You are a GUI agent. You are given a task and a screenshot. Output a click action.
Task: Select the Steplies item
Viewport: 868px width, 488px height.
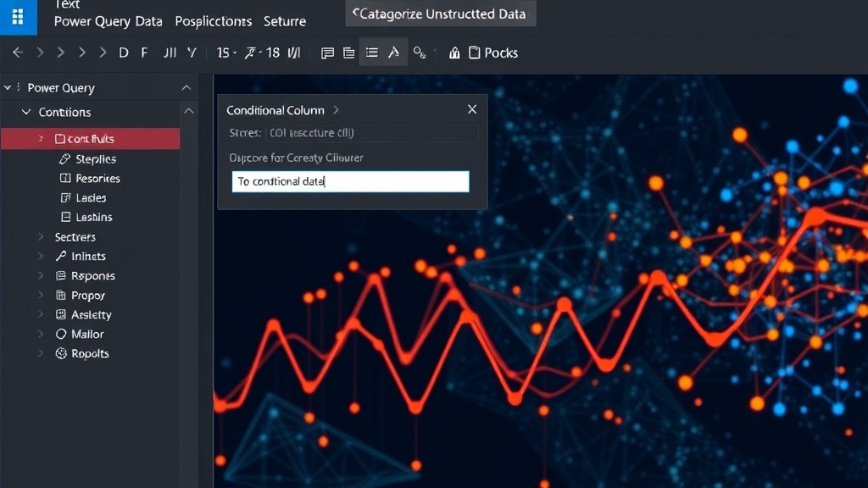[x=96, y=159]
